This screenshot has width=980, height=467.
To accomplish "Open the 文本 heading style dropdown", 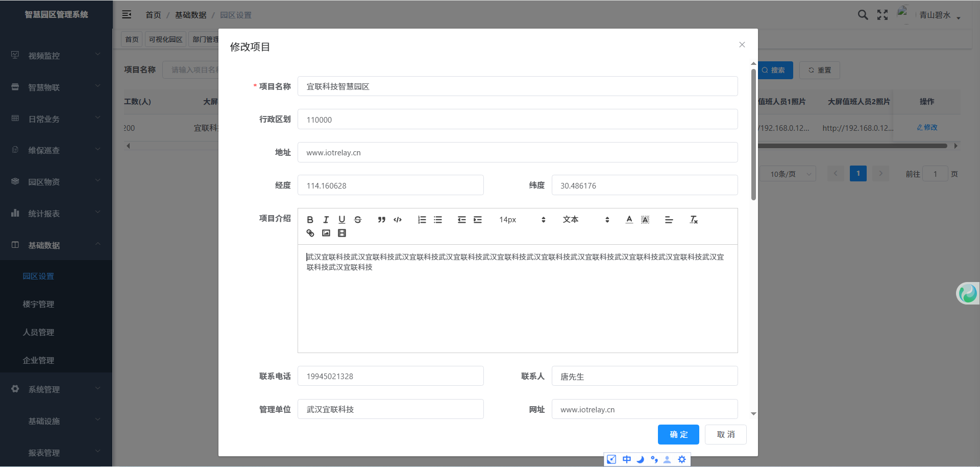I will tap(585, 220).
